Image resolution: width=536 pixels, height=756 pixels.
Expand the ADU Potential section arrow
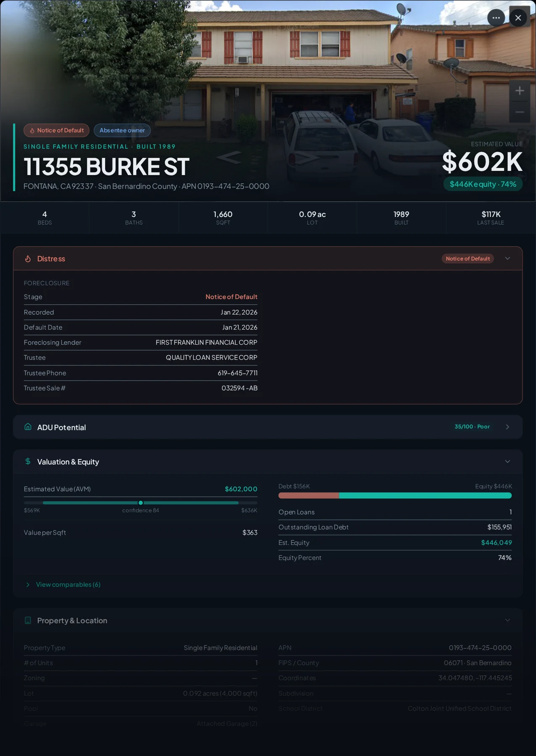(507, 427)
